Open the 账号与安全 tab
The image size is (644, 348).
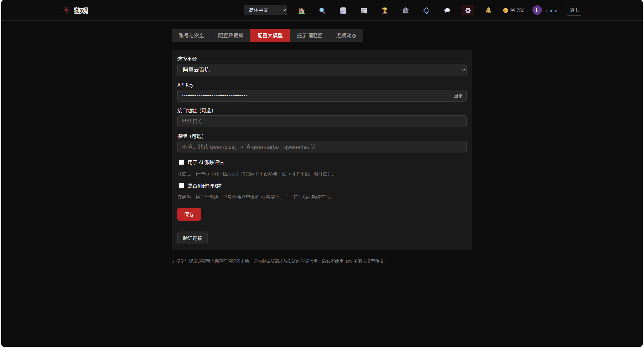[191, 36]
